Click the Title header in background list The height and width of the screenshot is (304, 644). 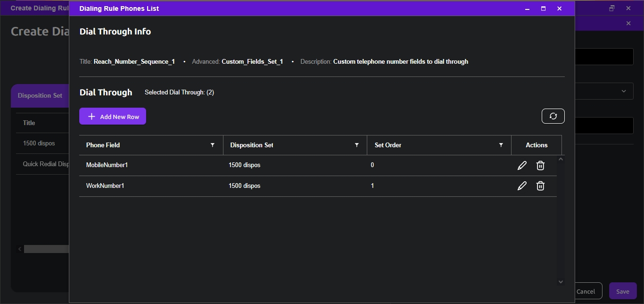pyautogui.click(x=29, y=123)
